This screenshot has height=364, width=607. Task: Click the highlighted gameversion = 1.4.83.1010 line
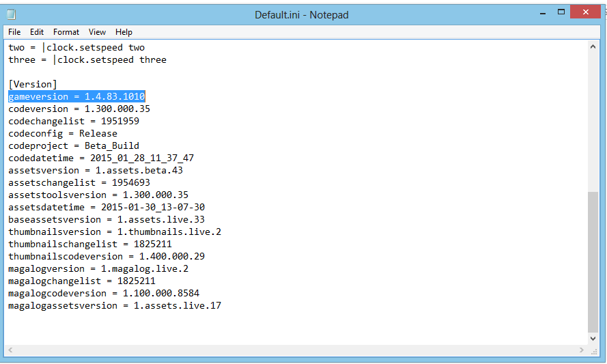click(x=76, y=96)
